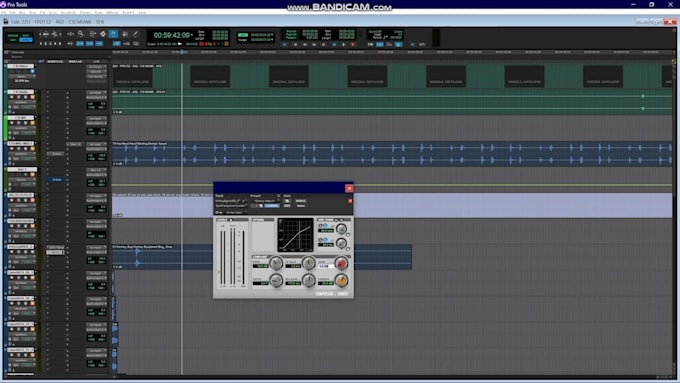
Task: Click the Online transport button
Action: click(284, 44)
